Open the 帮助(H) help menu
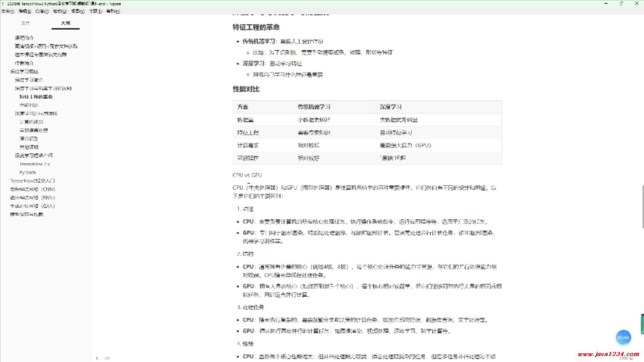644x362 pixels. coord(113,11)
